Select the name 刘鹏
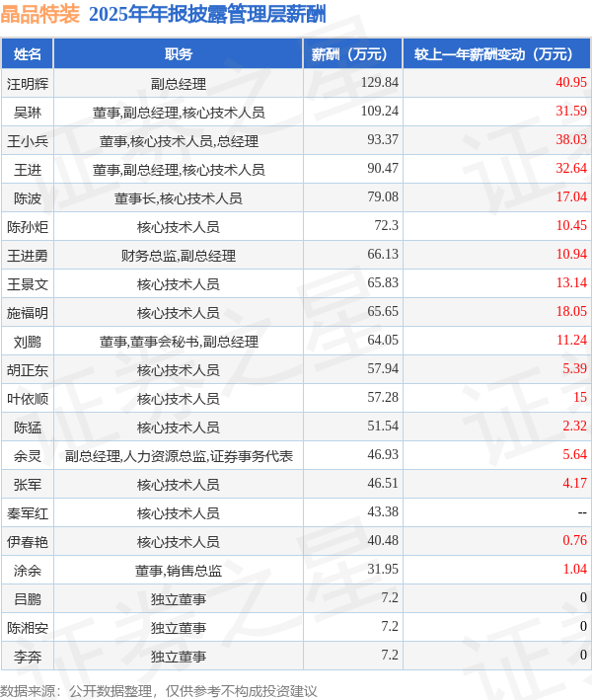The height and width of the screenshot is (700, 592). [x=28, y=341]
